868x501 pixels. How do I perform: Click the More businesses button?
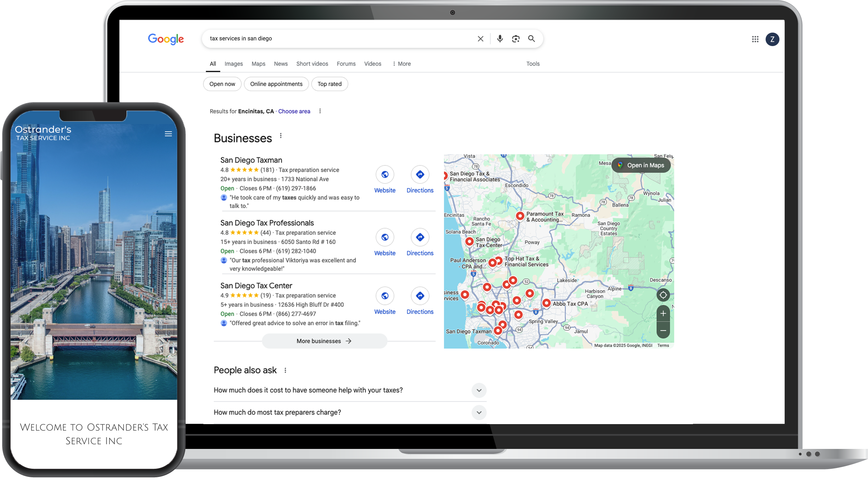tap(324, 341)
